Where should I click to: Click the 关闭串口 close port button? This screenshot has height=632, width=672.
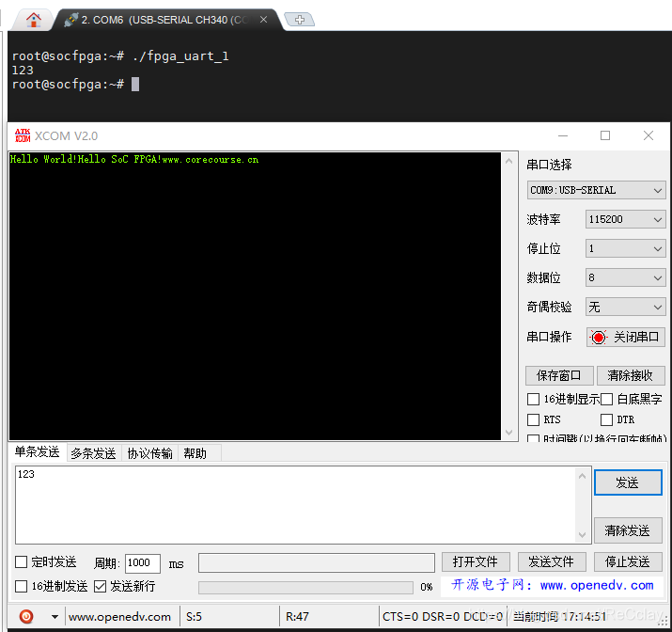(x=625, y=337)
